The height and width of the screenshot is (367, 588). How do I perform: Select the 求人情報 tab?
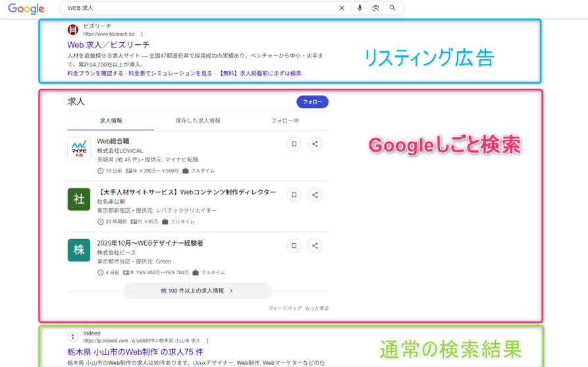tap(111, 121)
